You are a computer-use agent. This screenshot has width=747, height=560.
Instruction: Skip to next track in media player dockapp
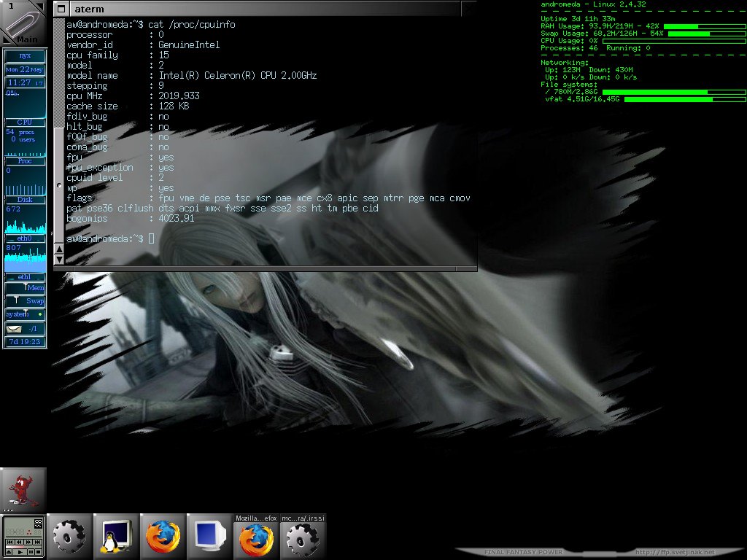[37, 542]
